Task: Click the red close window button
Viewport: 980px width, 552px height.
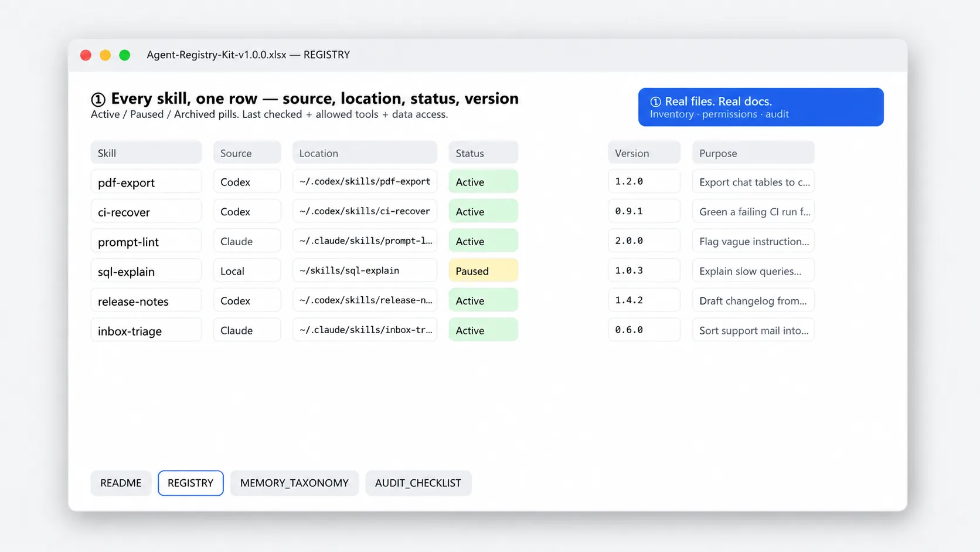Action: point(86,55)
